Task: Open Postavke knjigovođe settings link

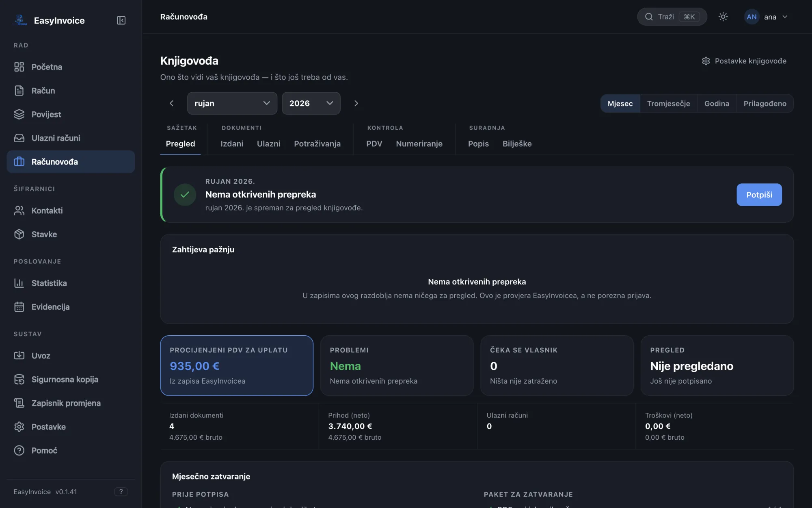Action: (744, 61)
